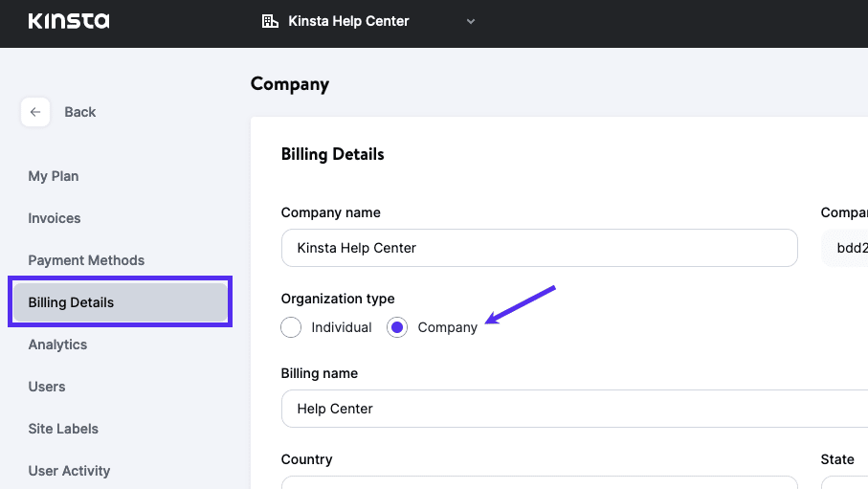
Task: Click the back arrow button
Action: (35, 112)
